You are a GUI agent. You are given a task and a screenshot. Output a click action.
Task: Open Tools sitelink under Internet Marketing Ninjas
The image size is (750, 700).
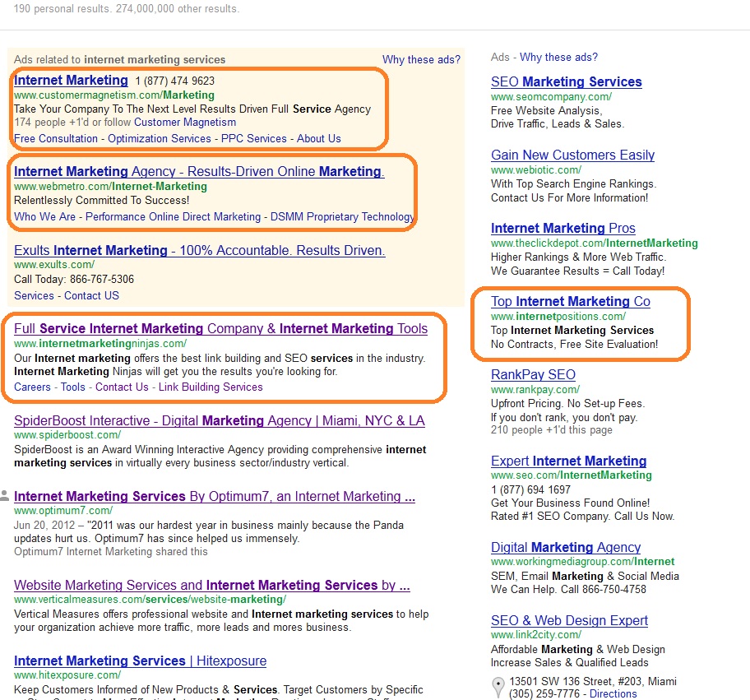click(72, 387)
